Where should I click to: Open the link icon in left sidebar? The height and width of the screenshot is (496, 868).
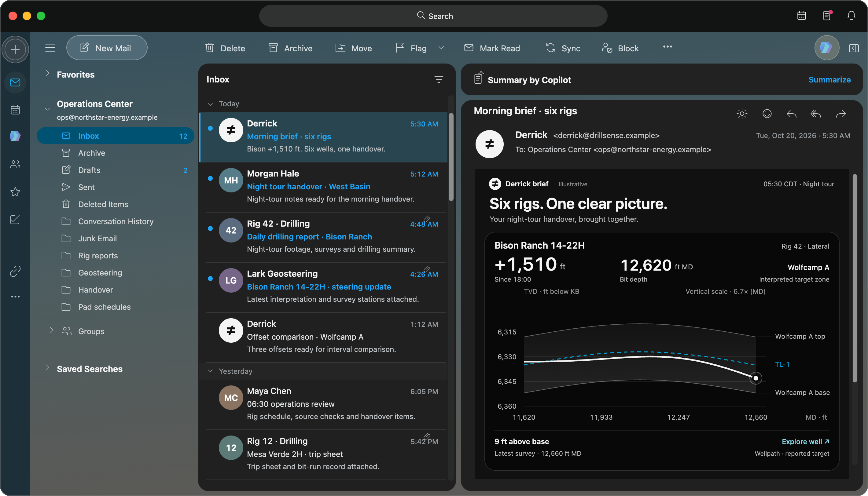[x=15, y=271]
